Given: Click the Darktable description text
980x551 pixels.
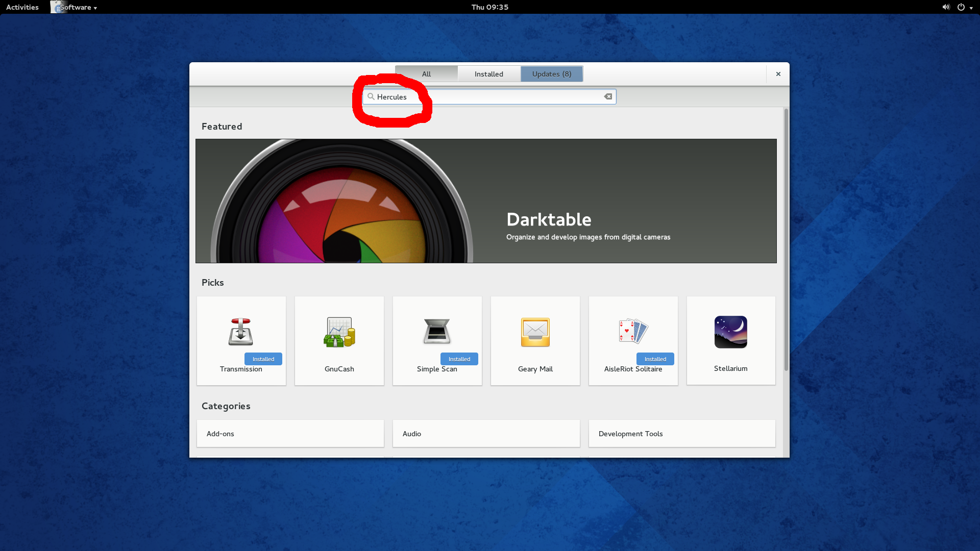Looking at the screenshot, I should [589, 237].
